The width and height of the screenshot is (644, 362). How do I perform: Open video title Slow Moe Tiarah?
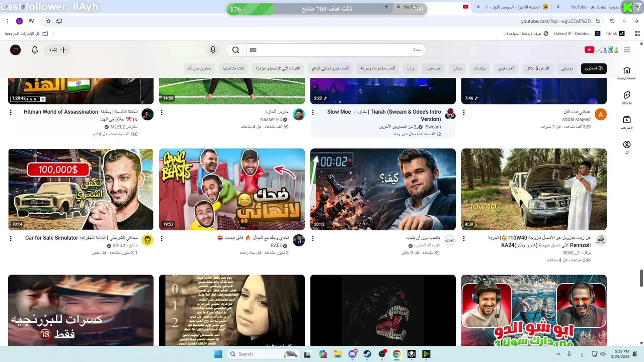pos(384,115)
